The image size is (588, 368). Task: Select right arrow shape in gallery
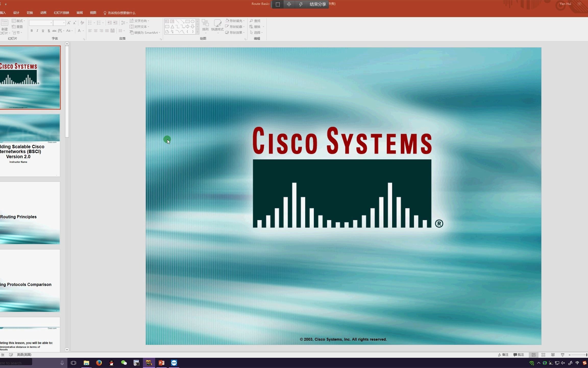[187, 27]
